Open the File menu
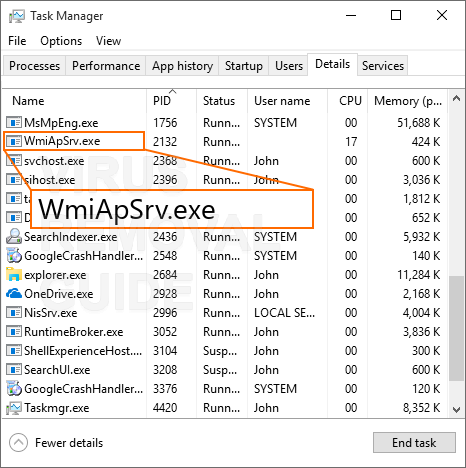 pos(17,41)
